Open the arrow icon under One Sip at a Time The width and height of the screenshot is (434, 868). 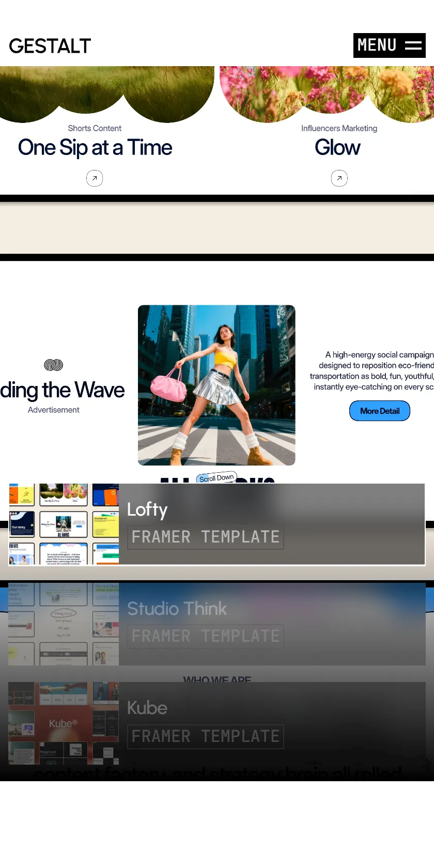point(95,178)
